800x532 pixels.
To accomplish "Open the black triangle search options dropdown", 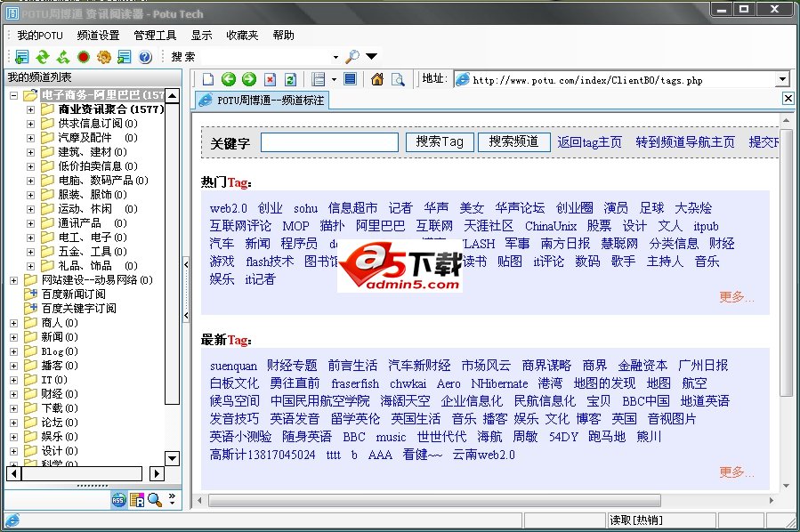I will [371, 56].
